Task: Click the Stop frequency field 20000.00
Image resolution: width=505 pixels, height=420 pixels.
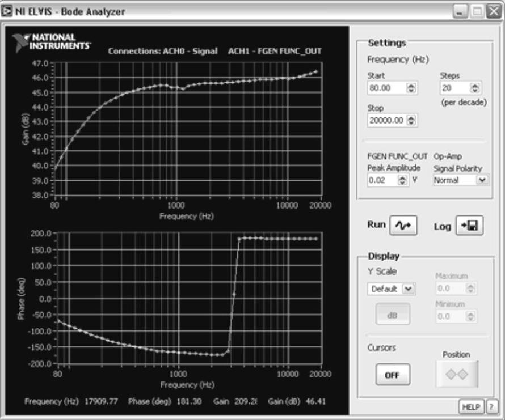Action: [x=387, y=120]
